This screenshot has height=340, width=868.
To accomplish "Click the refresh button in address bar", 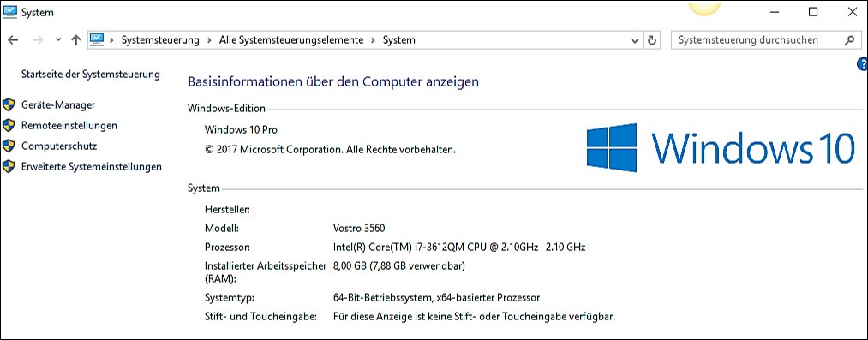I will point(652,39).
